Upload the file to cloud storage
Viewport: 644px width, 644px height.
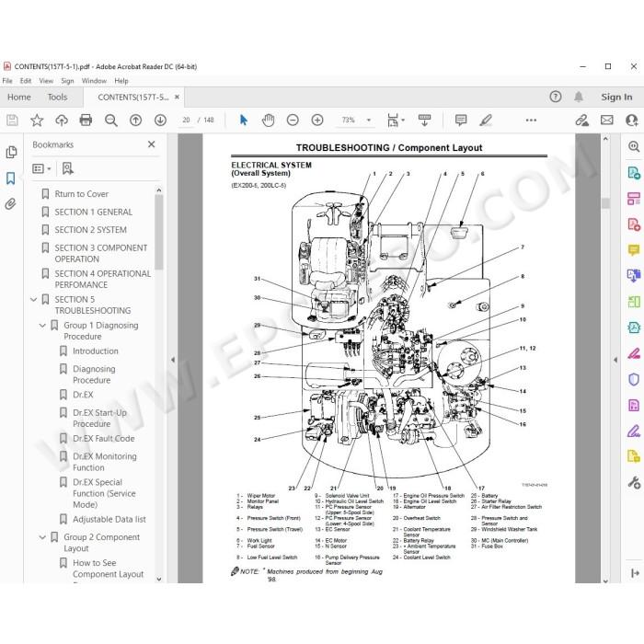click(x=62, y=120)
